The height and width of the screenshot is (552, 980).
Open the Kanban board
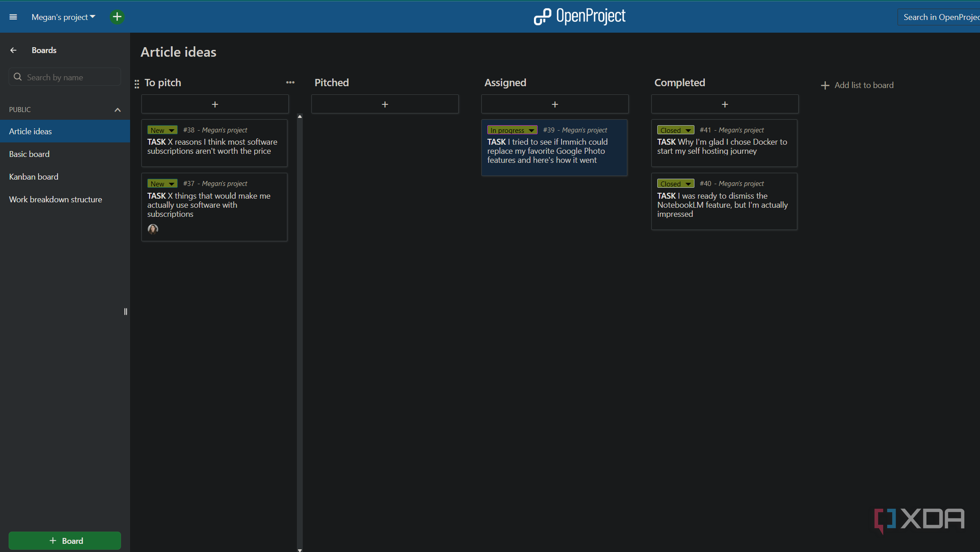(65, 176)
